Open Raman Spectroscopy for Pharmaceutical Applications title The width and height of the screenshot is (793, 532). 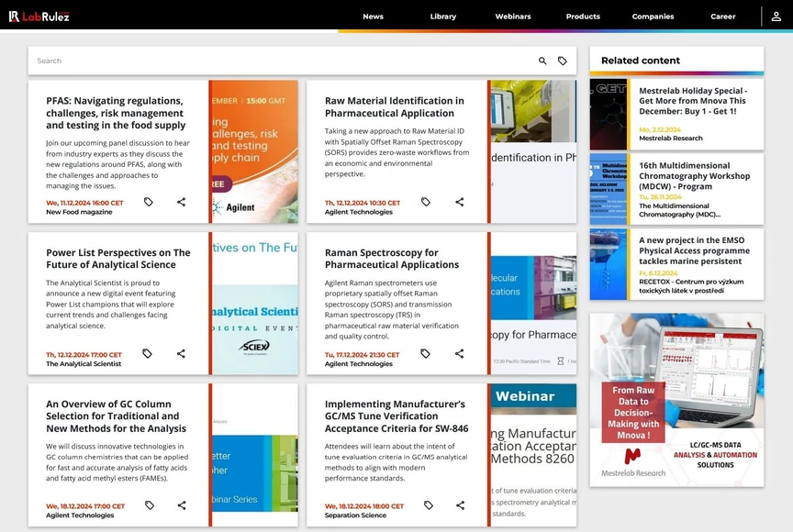tap(391, 259)
